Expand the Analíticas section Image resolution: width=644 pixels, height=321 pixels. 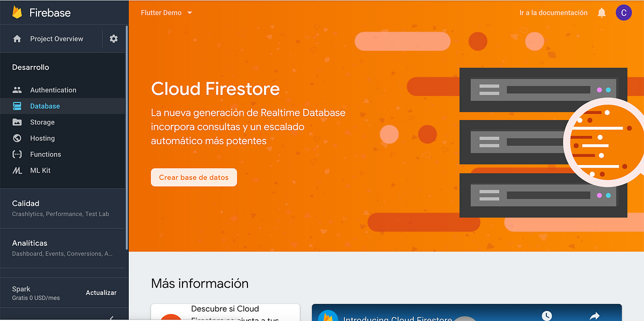[x=30, y=243]
